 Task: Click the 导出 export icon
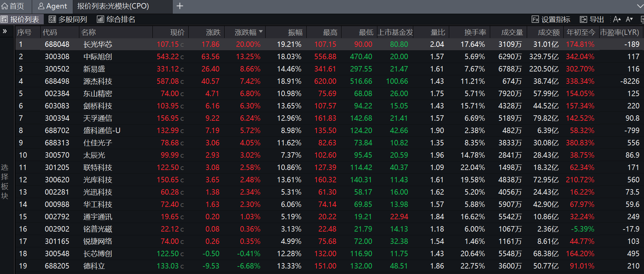tap(583, 19)
